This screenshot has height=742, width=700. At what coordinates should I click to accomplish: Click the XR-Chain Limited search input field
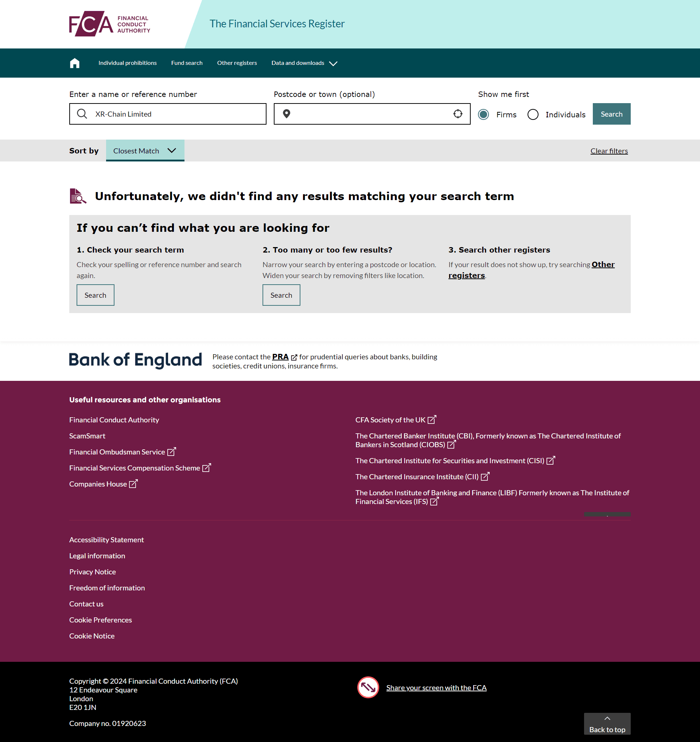(167, 114)
